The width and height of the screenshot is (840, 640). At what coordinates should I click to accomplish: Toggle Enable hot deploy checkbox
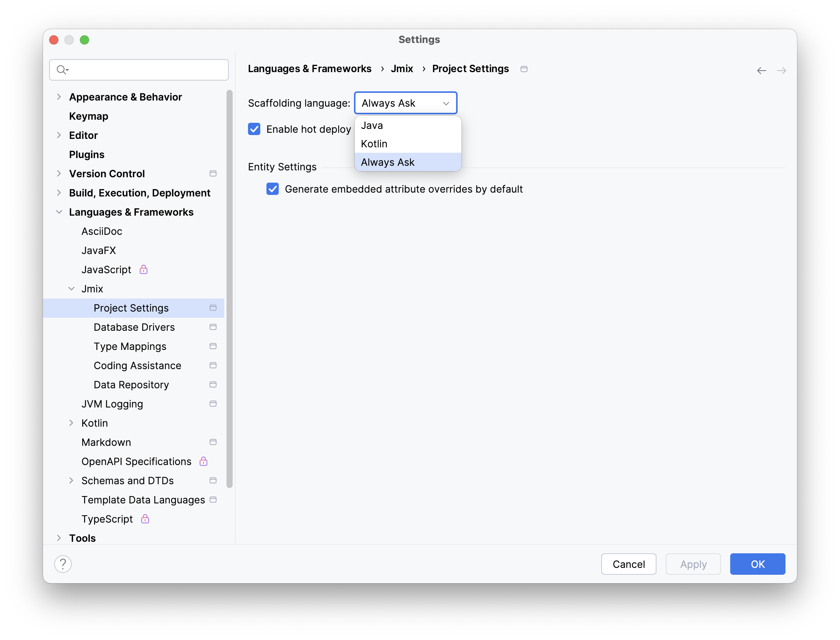[x=253, y=129]
